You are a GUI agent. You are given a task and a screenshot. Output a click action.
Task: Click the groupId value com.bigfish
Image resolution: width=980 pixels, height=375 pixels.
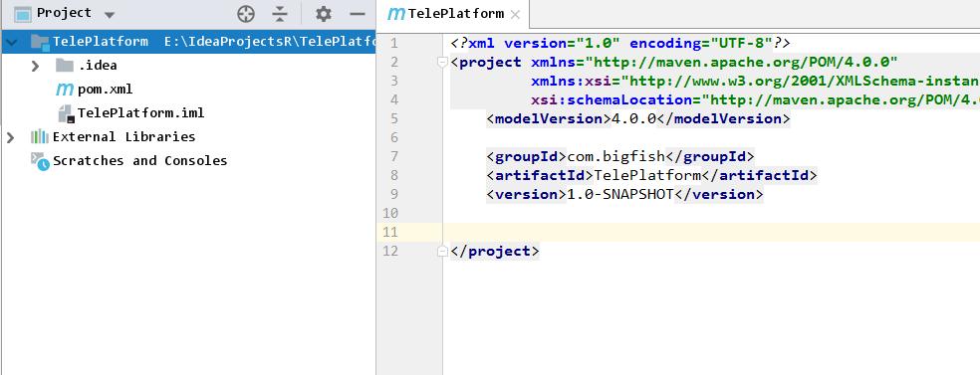(616, 156)
